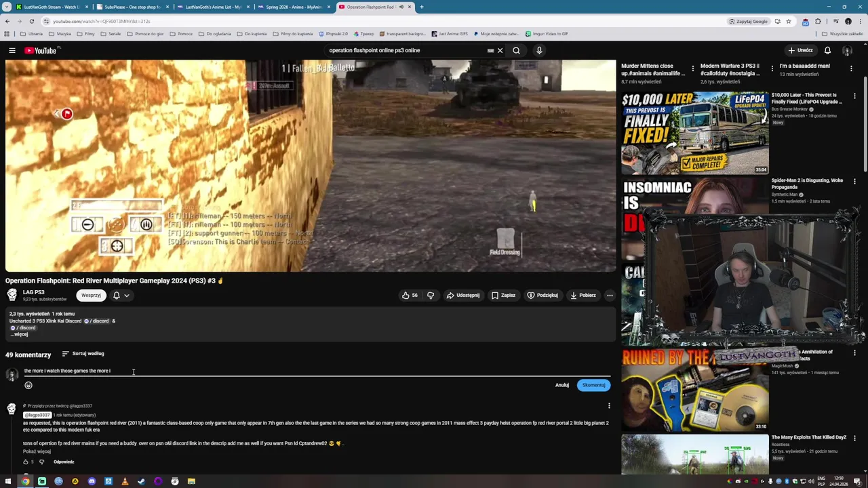Switch to Spring 2026 Anime tab

(x=293, y=7)
